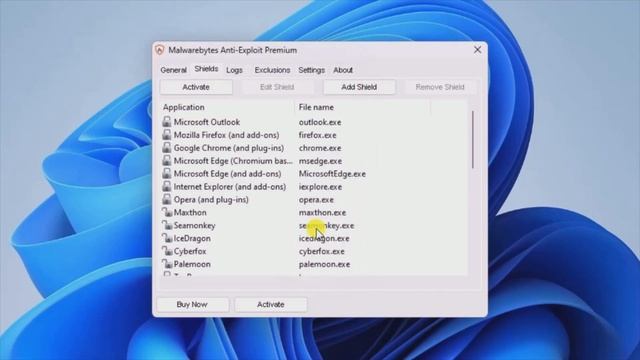Click lock icon beside Google Chrome

[x=167, y=148]
